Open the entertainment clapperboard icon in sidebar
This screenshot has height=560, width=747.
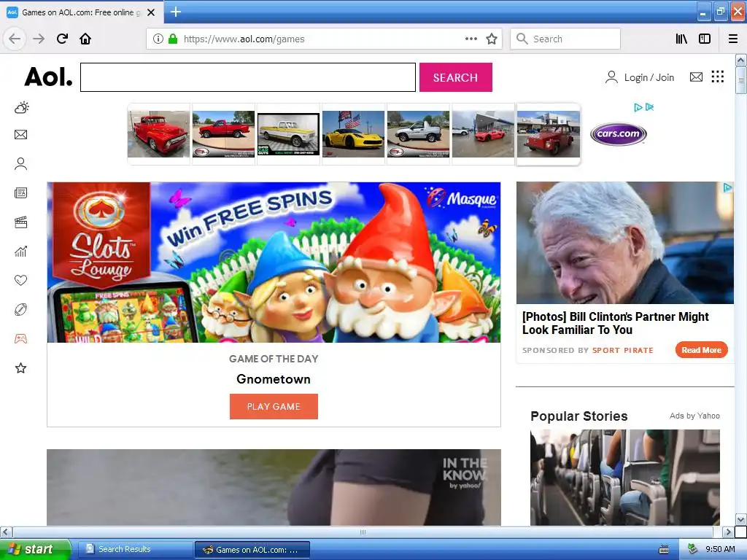click(x=21, y=222)
